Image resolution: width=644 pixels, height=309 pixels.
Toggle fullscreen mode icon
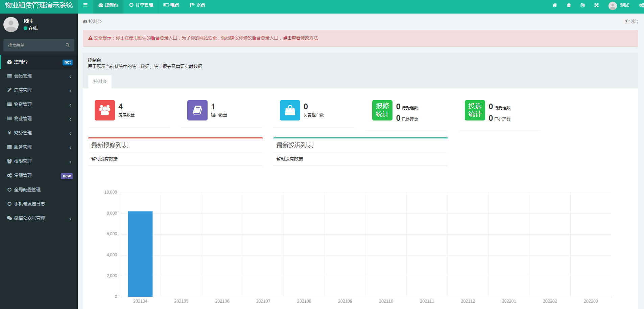coord(597,5)
